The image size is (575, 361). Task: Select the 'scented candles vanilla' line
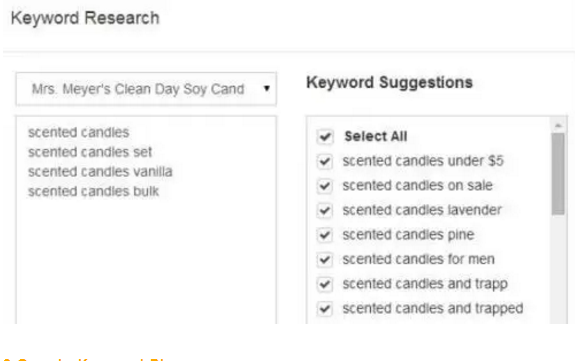coord(100,171)
